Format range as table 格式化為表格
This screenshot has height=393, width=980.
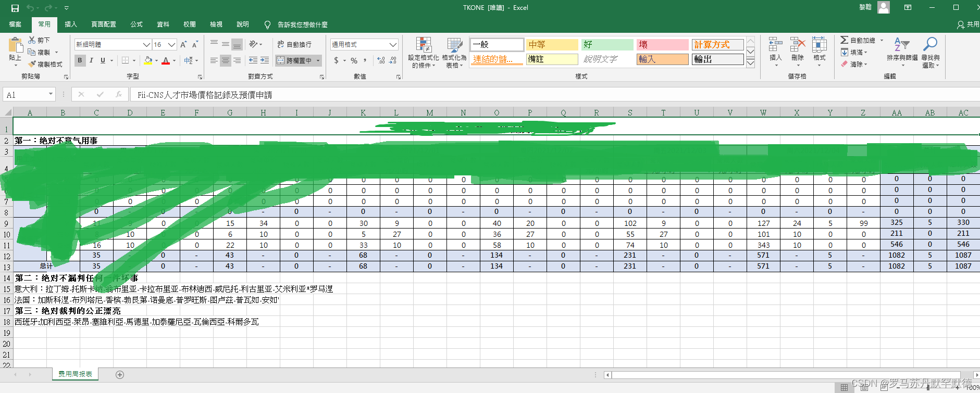[x=454, y=53]
